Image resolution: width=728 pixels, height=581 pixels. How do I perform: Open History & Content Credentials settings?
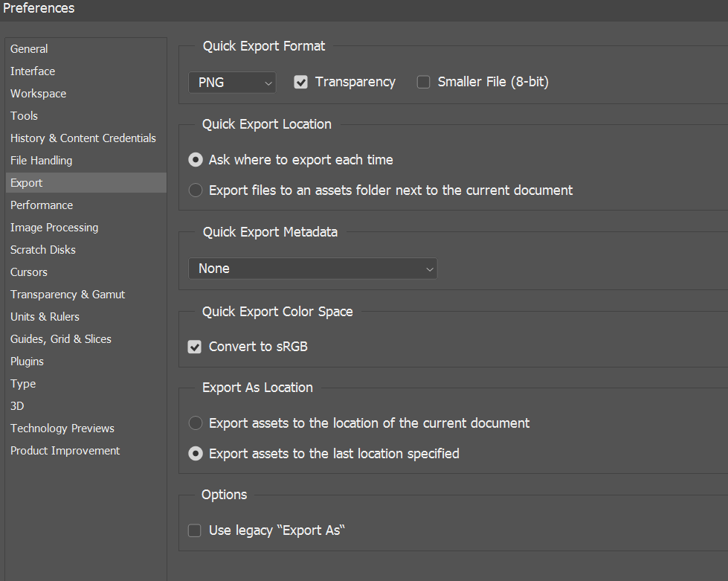(x=83, y=138)
